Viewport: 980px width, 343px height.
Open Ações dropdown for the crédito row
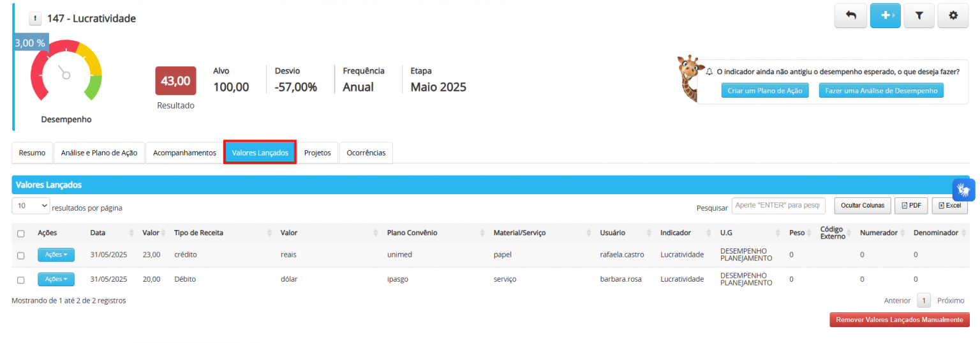coord(56,255)
